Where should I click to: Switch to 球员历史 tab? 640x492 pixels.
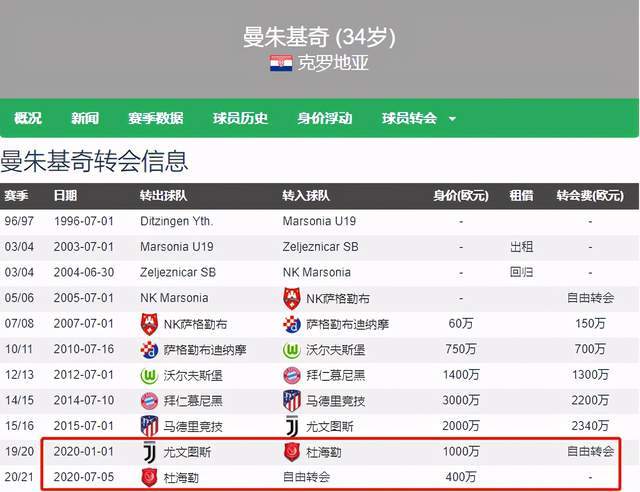coord(240,118)
